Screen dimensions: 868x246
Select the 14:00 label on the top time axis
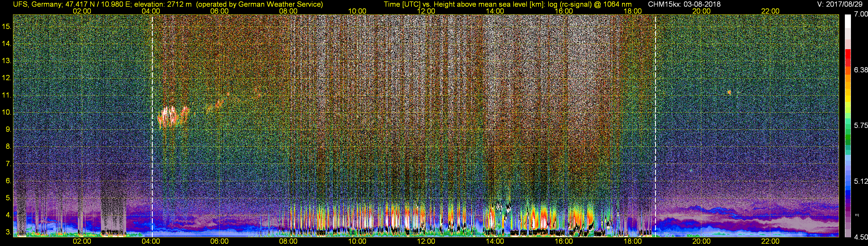[495, 11]
